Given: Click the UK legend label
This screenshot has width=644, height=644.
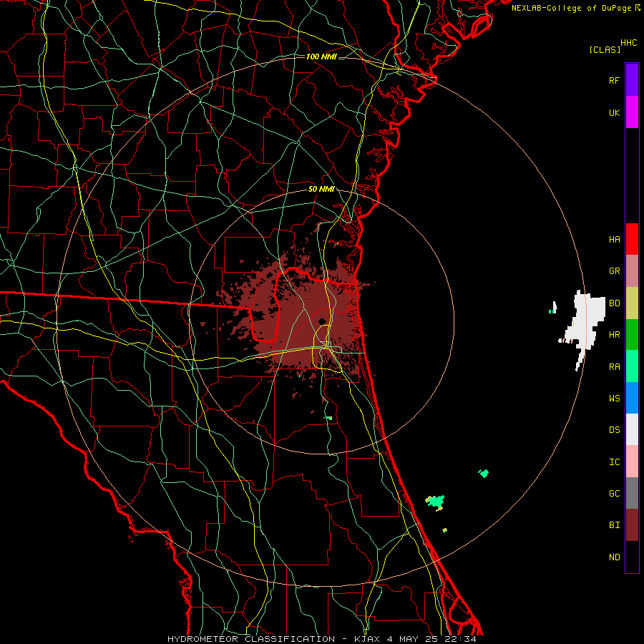Looking at the screenshot, I should 614,112.
